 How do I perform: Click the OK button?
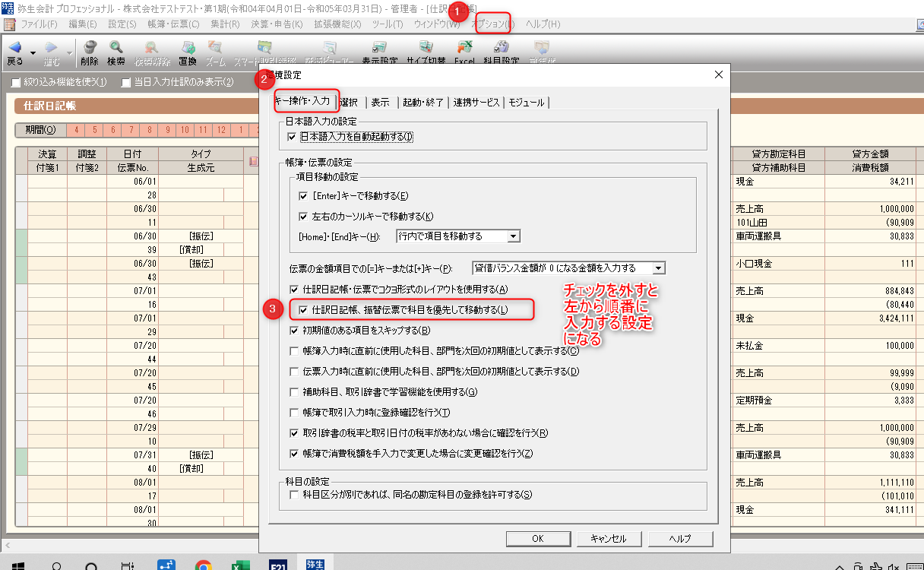[x=538, y=539]
